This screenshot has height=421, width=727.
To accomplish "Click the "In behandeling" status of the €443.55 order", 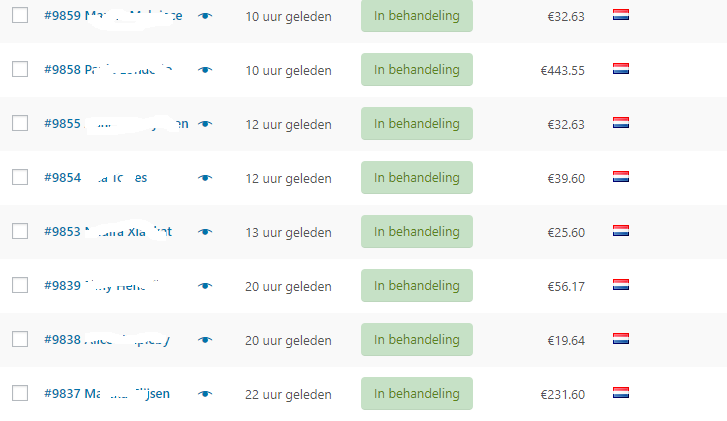I will pyautogui.click(x=416, y=70).
